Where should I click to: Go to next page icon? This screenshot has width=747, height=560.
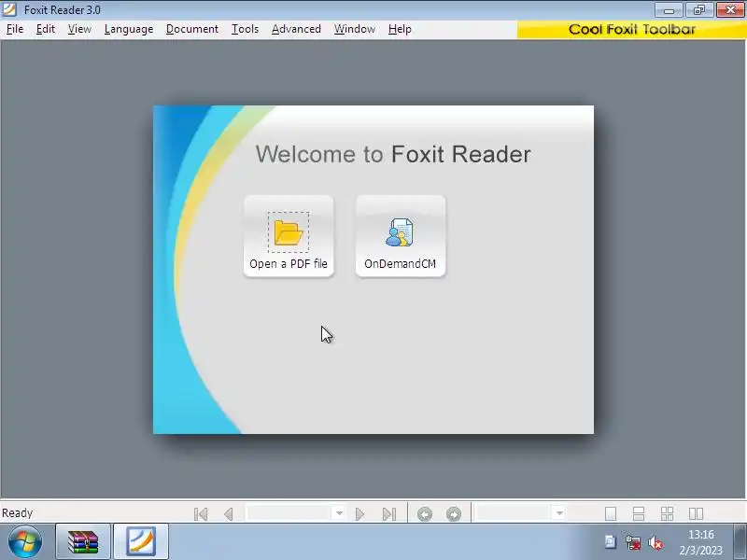click(359, 514)
